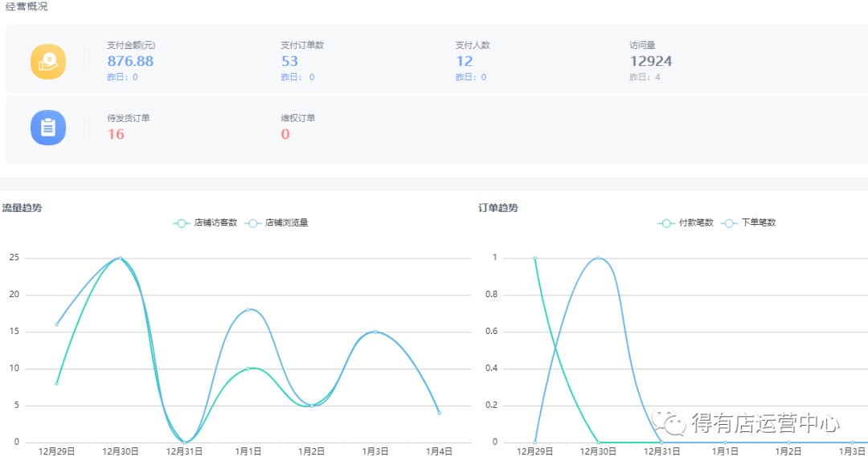Open the 支付人数 value 12
Viewport: 868px width, 461px height.
pyautogui.click(x=464, y=61)
